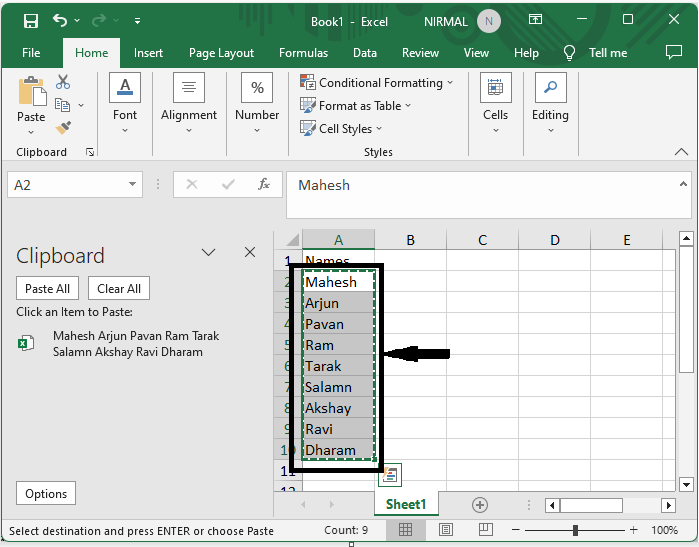This screenshot has width=699, height=547.
Task: Activate the Format Painter brush
Action: [63, 128]
